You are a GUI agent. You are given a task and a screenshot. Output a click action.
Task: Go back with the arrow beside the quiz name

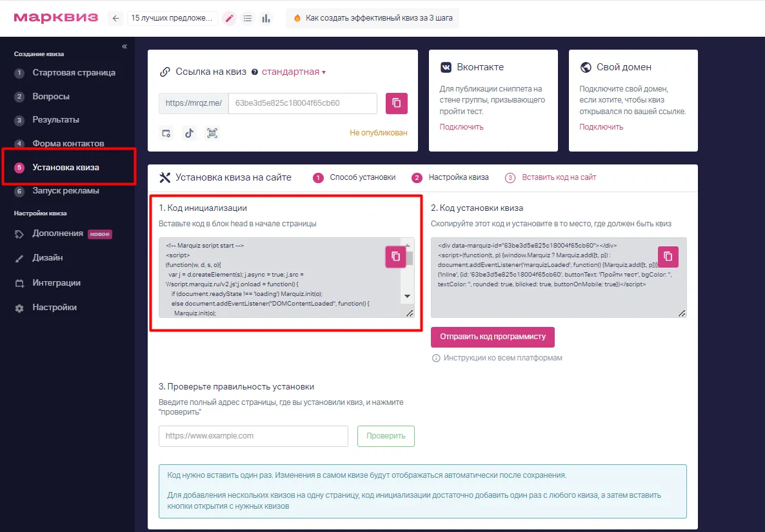pos(115,19)
